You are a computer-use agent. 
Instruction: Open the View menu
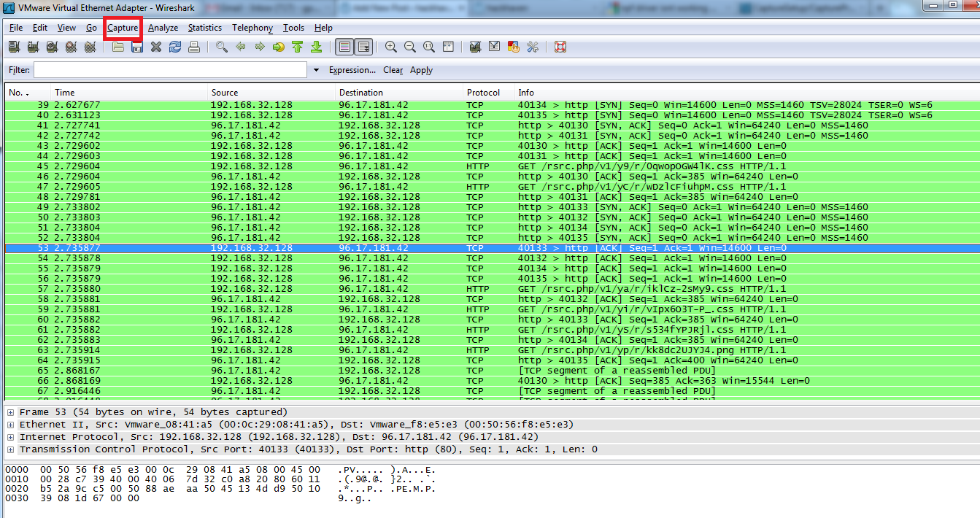66,28
